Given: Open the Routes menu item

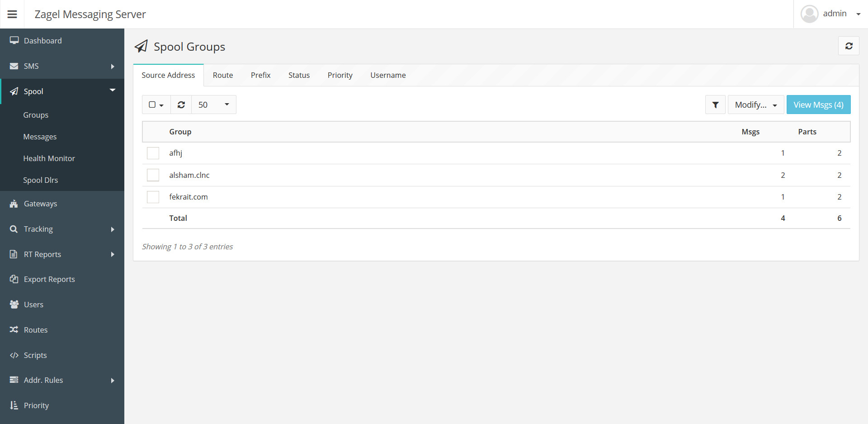Looking at the screenshot, I should tap(62, 330).
